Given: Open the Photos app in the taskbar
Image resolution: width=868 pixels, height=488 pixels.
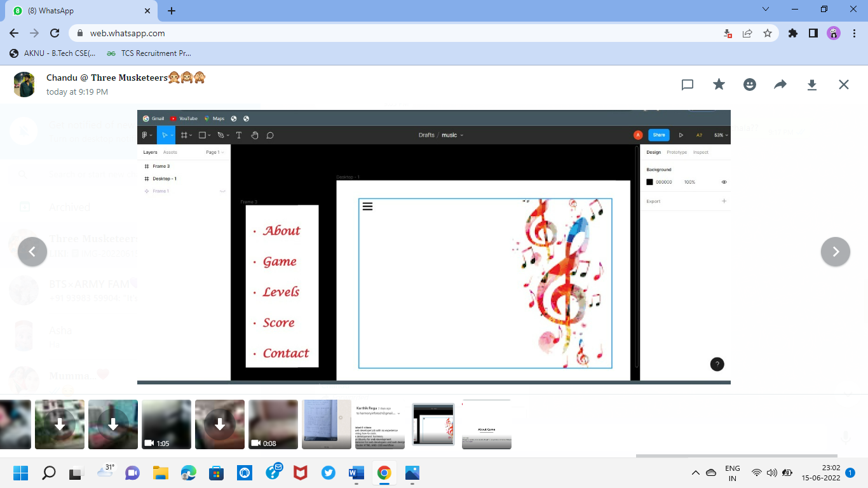Looking at the screenshot, I should (x=412, y=473).
